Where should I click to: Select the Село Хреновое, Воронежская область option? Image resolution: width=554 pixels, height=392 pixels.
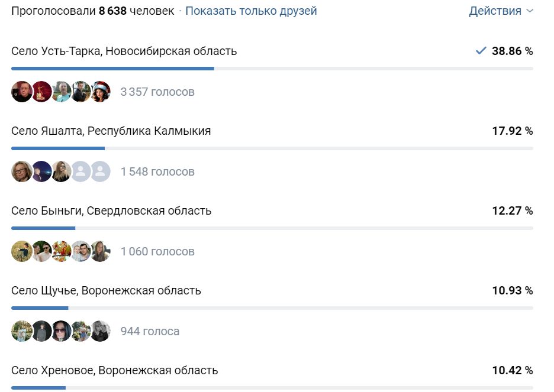(x=115, y=371)
